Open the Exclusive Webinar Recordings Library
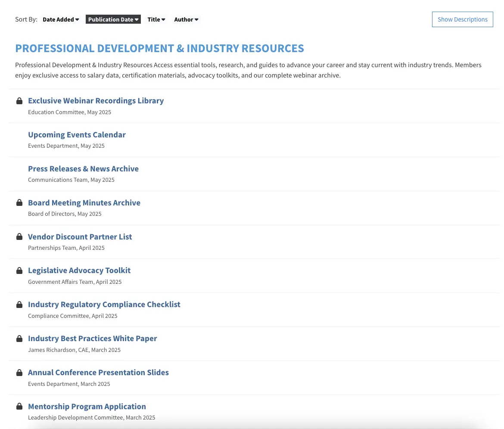Screen dimensions: 504x429 pyautogui.click(x=96, y=100)
